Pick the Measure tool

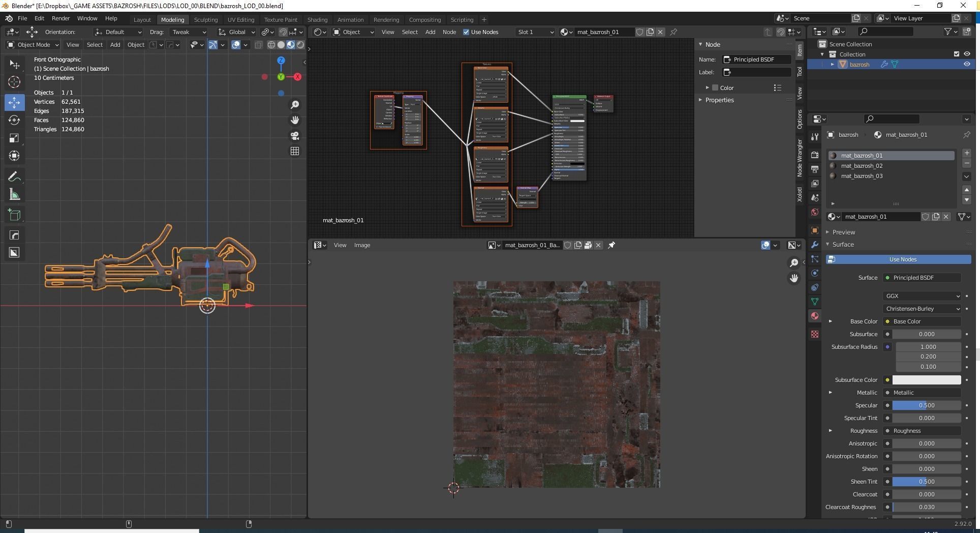tap(14, 195)
